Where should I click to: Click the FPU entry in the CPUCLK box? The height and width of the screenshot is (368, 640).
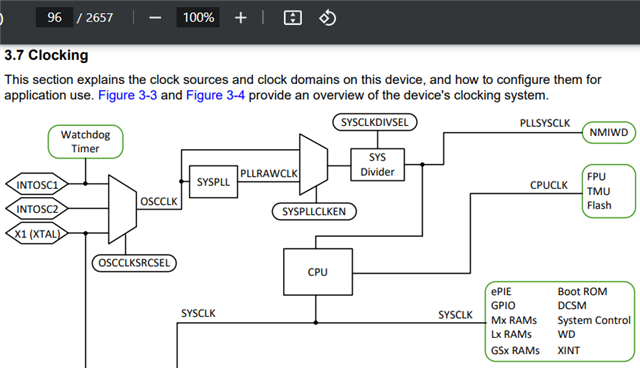[596, 177]
